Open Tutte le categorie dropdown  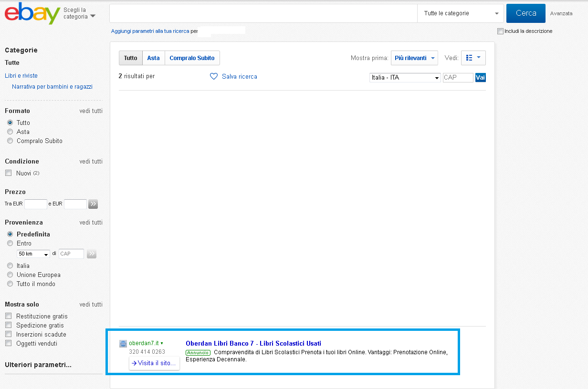[461, 13]
